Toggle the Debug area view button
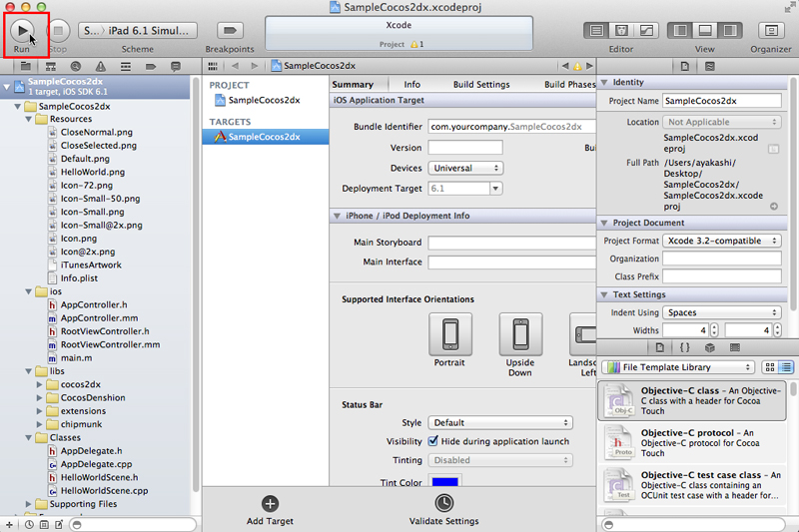 705,31
